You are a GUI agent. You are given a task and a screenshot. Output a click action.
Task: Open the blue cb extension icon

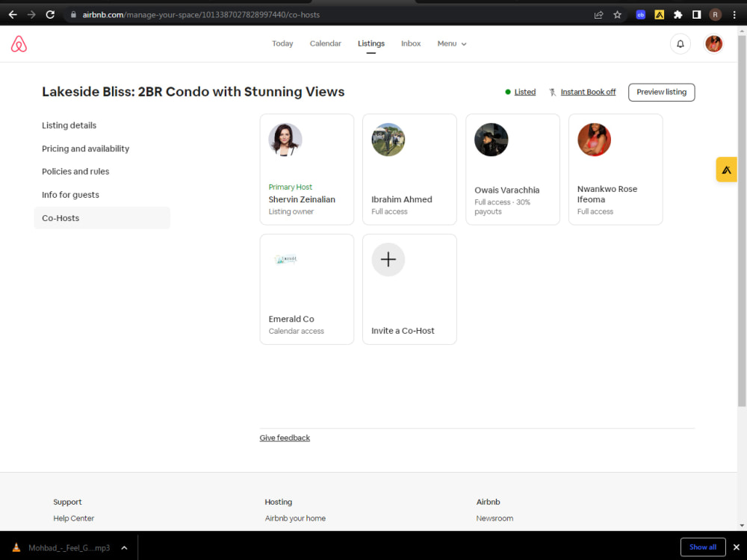(x=641, y=15)
